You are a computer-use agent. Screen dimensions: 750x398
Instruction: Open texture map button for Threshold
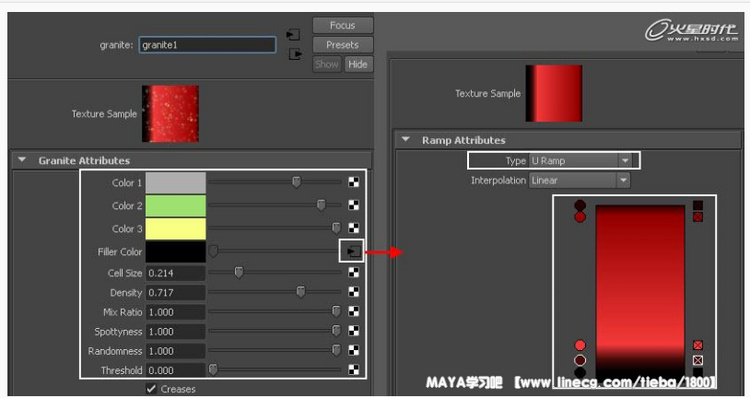point(353,369)
